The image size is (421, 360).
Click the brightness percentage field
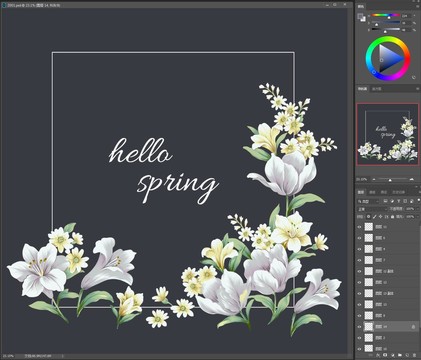coord(406,30)
